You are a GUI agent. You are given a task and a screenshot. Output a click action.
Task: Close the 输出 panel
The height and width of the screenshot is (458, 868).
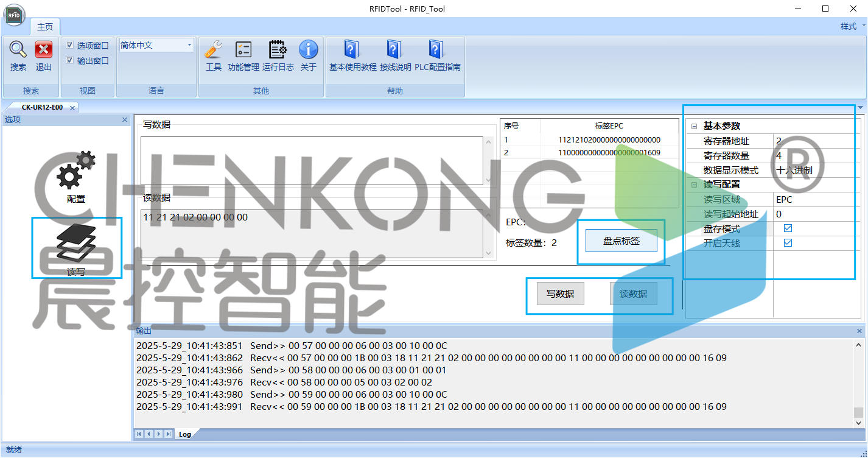tap(859, 331)
